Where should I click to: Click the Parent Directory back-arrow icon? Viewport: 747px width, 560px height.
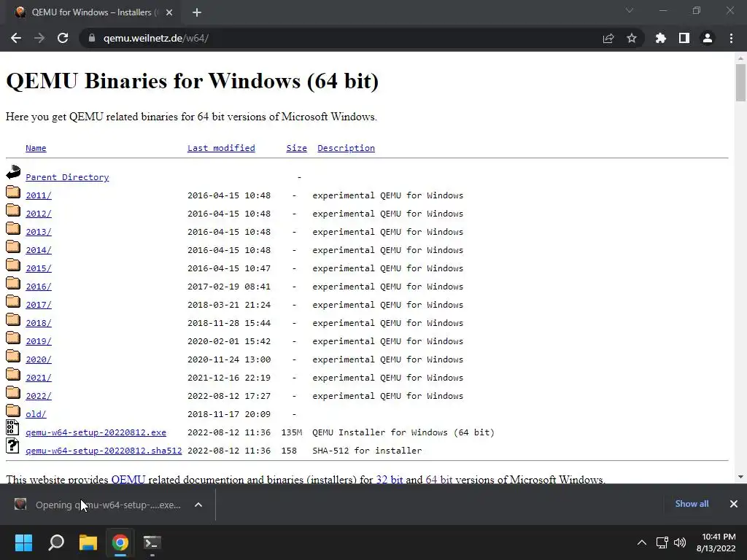13,172
